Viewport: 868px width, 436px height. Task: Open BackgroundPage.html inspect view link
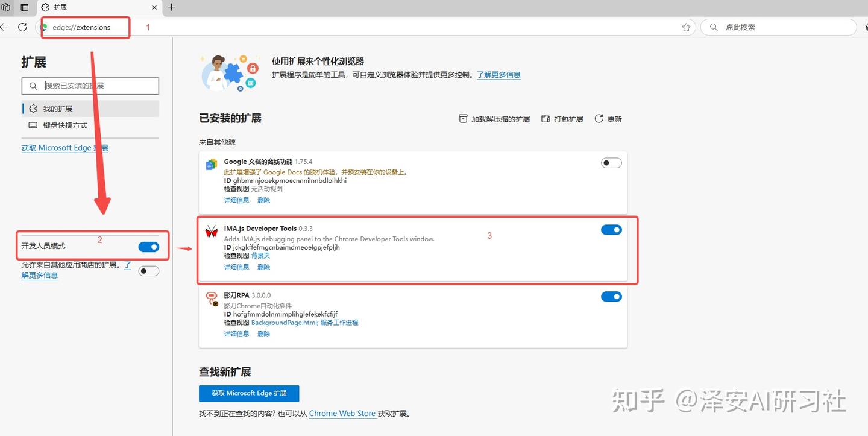284,323
